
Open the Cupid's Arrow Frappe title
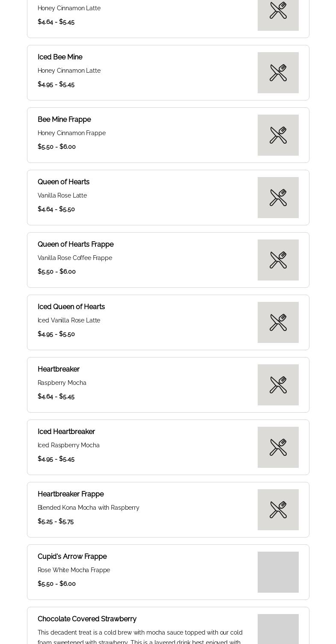pos(72,557)
